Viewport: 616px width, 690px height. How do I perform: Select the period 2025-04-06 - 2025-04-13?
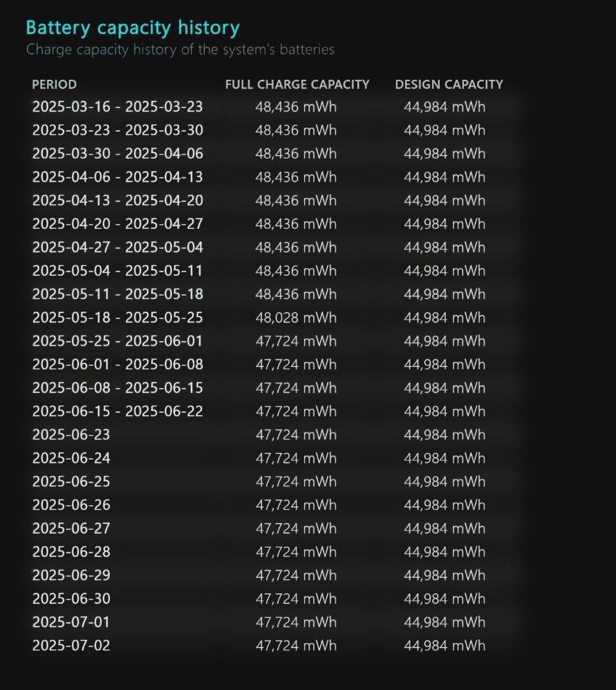(118, 177)
